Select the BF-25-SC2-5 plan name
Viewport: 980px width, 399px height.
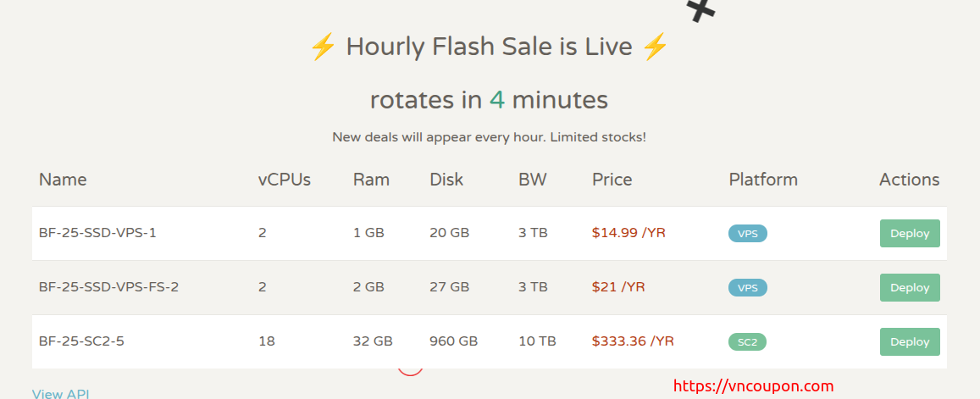point(87,341)
